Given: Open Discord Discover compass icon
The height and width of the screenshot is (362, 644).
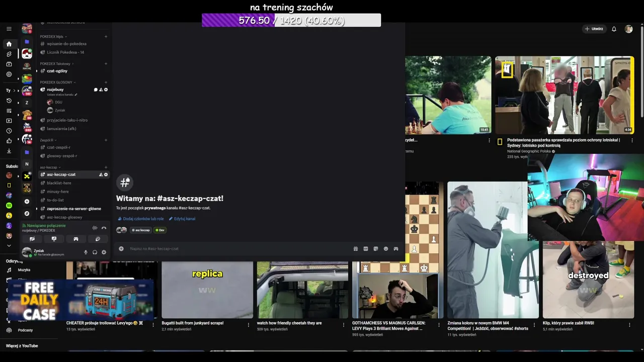Looking at the screenshot, I should coord(27,214).
